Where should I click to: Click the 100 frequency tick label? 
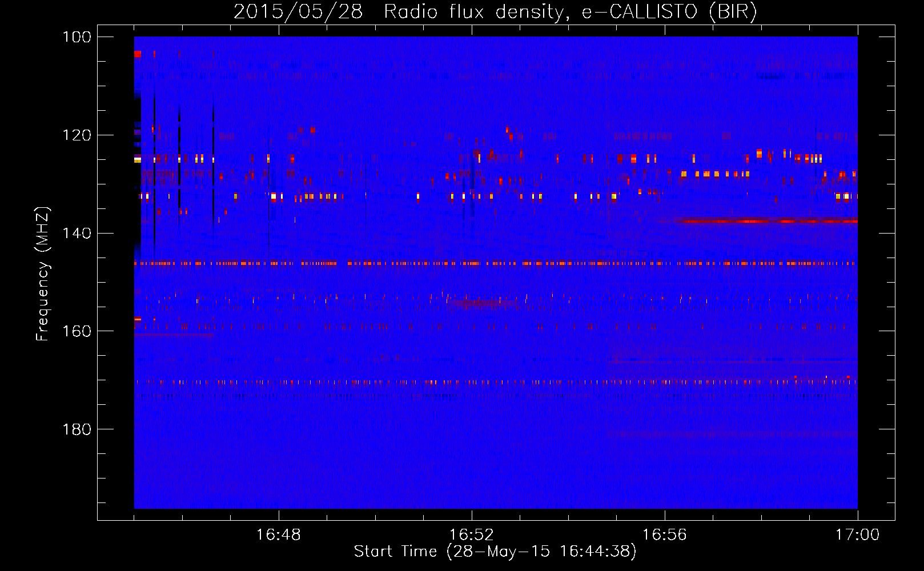tap(77, 37)
